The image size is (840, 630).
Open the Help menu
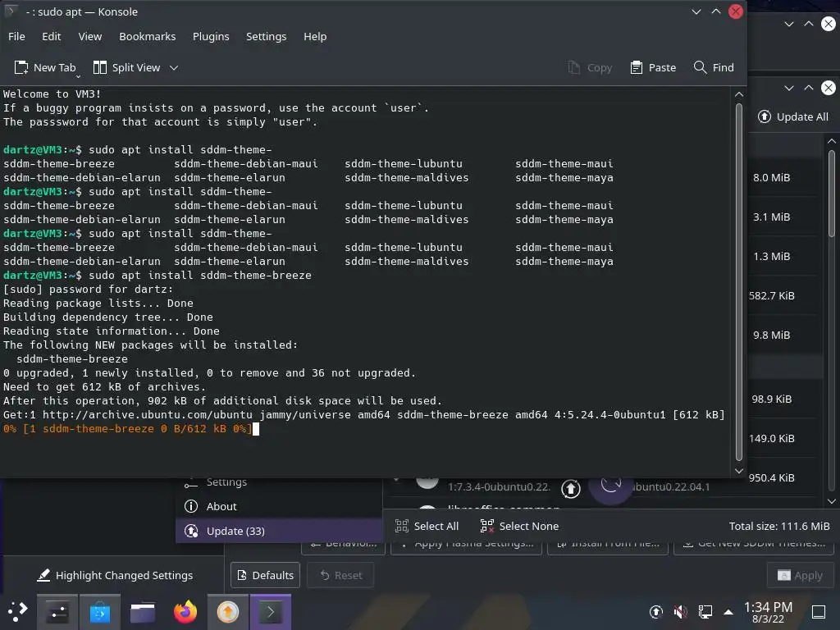(315, 36)
